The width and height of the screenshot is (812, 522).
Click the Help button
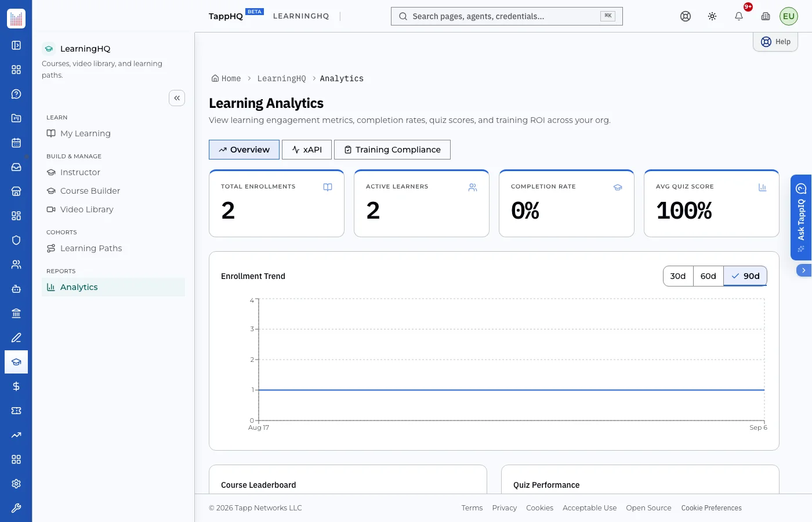[x=775, y=42]
